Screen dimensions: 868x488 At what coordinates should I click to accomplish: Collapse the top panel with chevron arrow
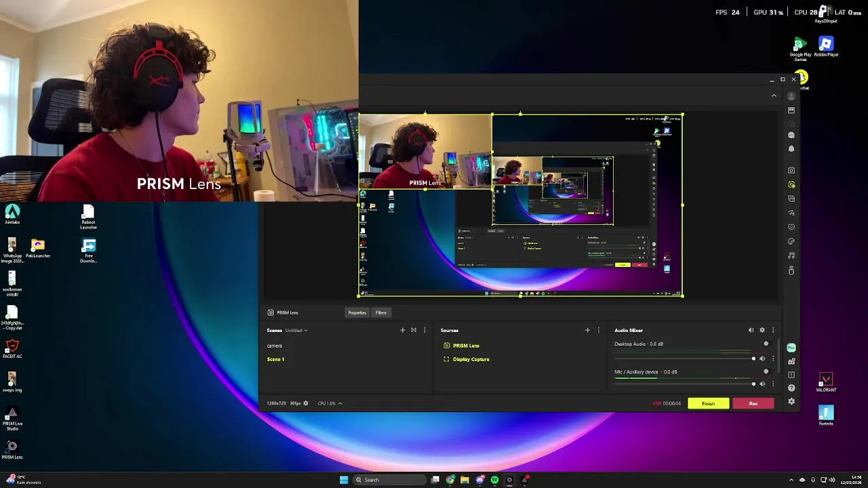pos(774,96)
